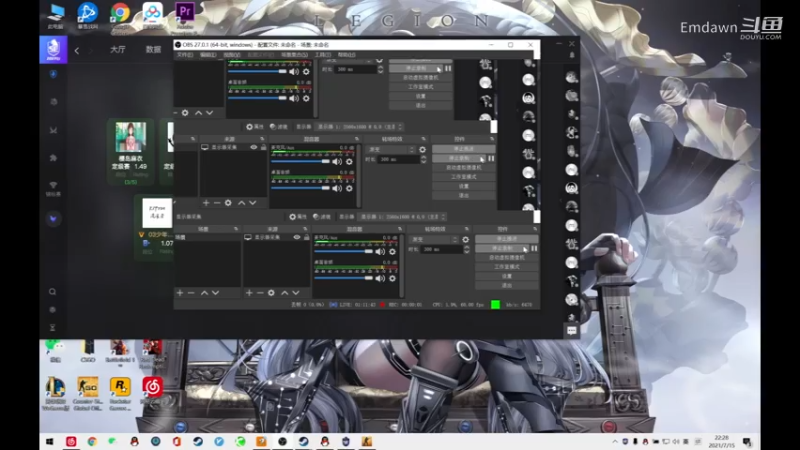The height and width of the screenshot is (450, 800).
Task: Pop out main audio mixer dock via header icon
Action: coord(399,229)
